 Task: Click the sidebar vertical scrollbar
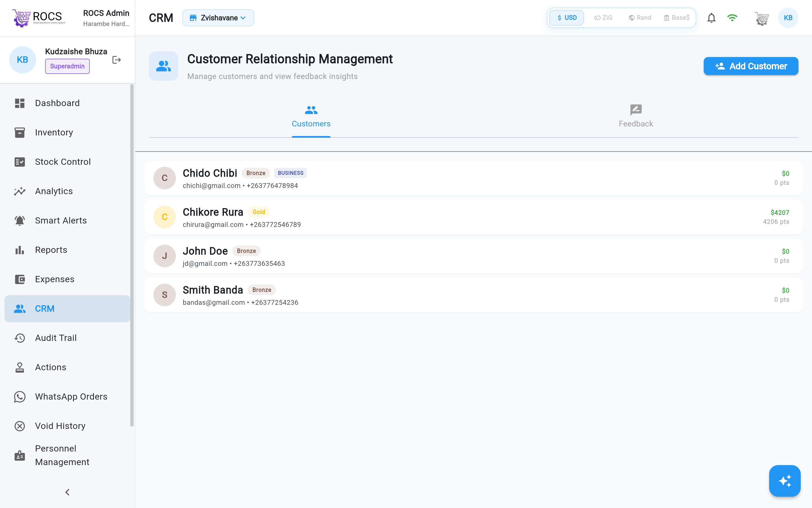[x=132, y=255]
